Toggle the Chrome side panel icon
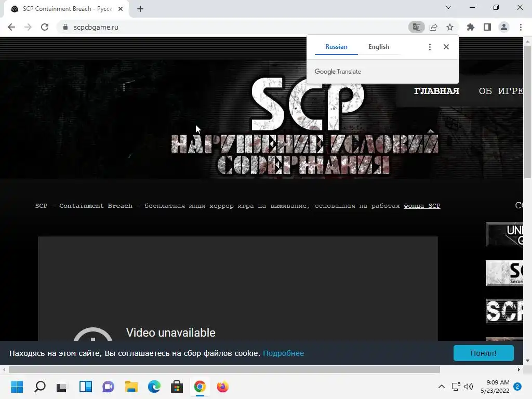Screen dimensions: 532x399 487,27
